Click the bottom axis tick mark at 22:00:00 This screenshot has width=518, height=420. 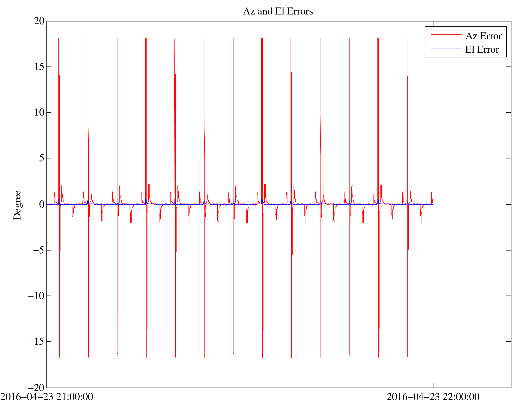tap(433, 385)
